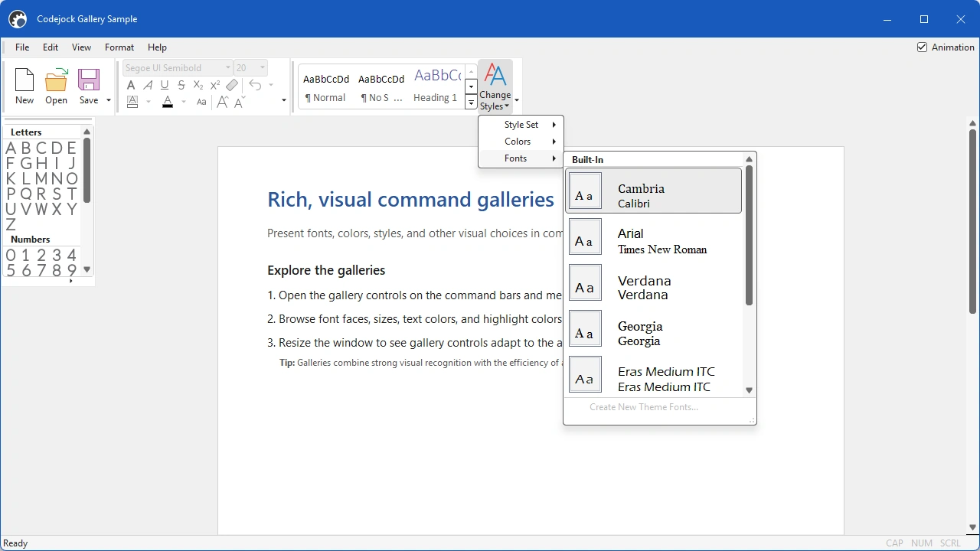
Task: Click the superscript X² icon
Action: 215,85
